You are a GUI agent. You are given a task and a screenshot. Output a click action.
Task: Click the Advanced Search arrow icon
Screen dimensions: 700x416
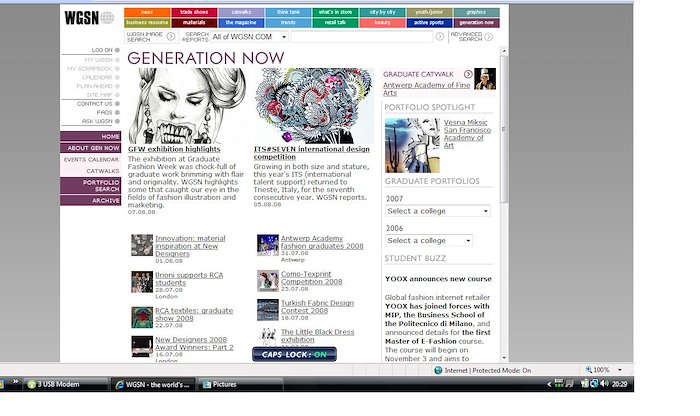pyautogui.click(x=489, y=37)
